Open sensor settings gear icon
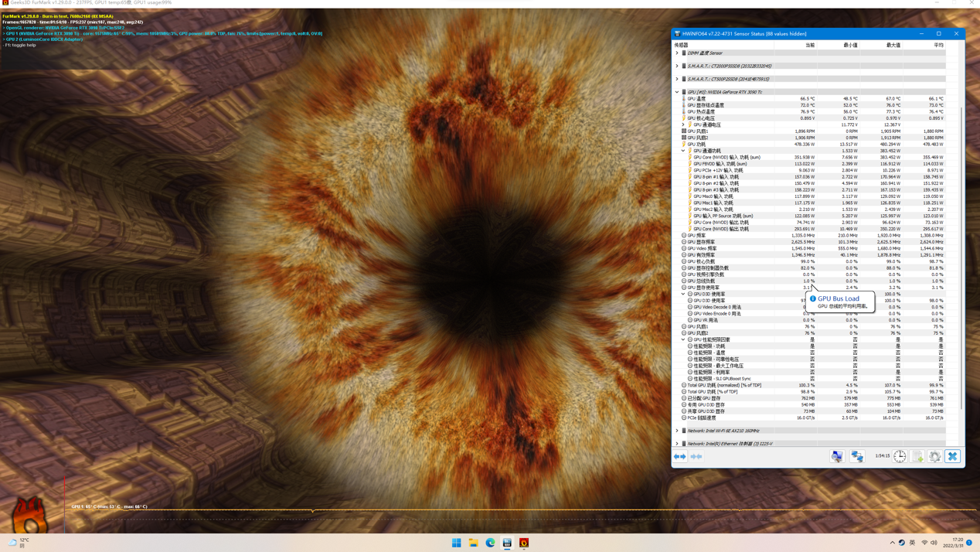 click(935, 457)
